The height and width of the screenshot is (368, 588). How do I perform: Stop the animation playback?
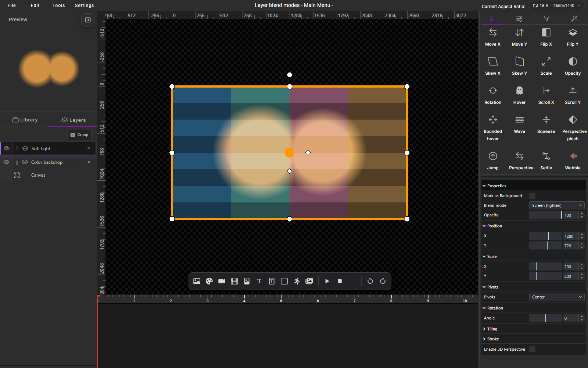tap(340, 281)
